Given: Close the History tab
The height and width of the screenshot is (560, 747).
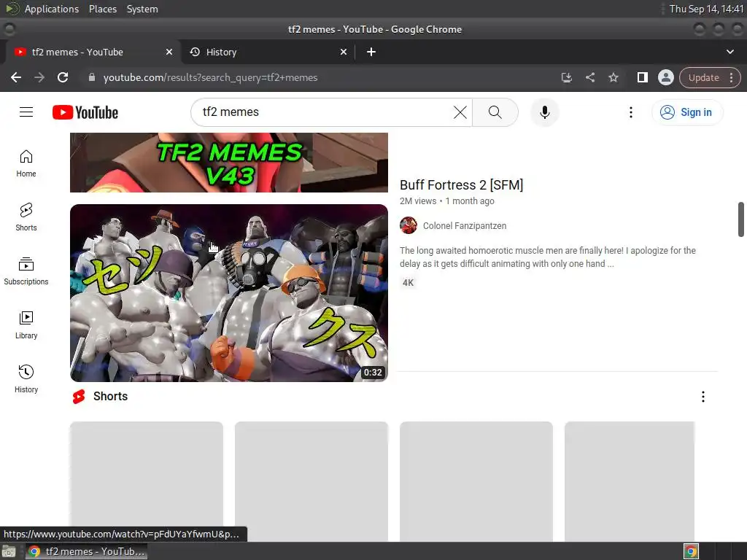Looking at the screenshot, I should [344, 52].
